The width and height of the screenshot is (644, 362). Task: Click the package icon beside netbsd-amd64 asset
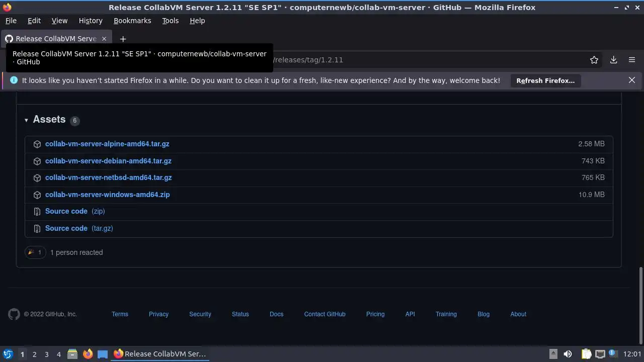click(x=37, y=178)
